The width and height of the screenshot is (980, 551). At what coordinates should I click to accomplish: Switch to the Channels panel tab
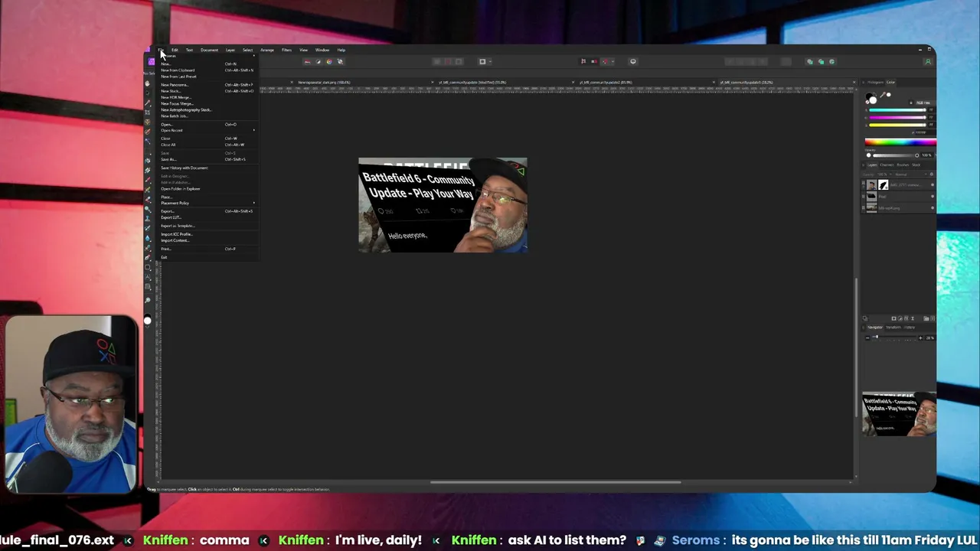[x=887, y=165]
